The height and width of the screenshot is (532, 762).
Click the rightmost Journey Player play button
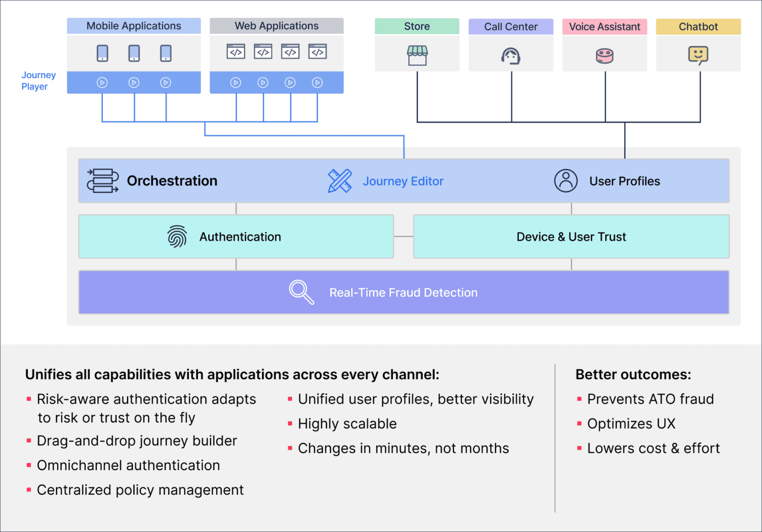[317, 82]
